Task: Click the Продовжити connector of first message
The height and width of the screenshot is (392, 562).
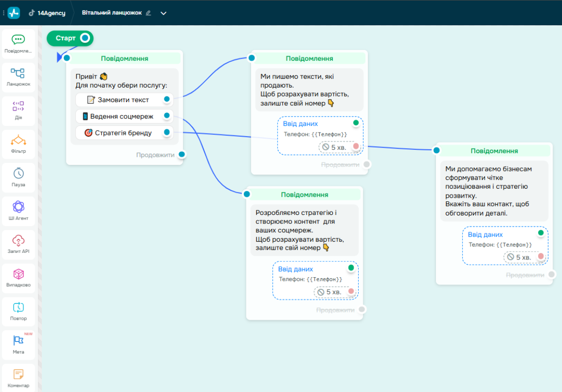Action: [x=182, y=154]
